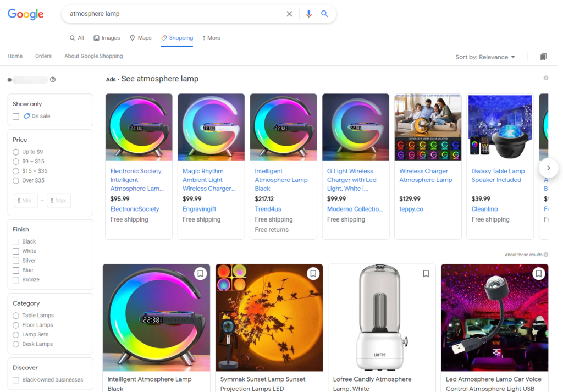The width and height of the screenshot is (563, 392).
Task: Open the Sort by: Relevance dropdown
Action: pos(485,57)
